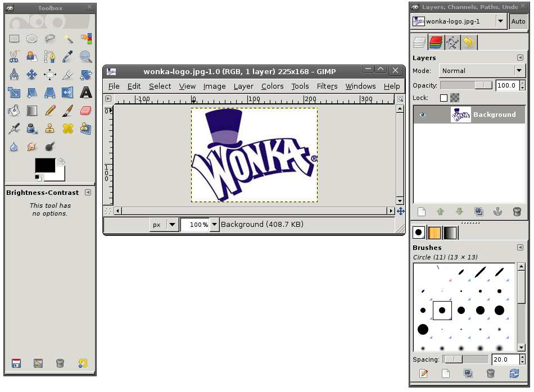Activate the Select by Color tool

click(86, 38)
